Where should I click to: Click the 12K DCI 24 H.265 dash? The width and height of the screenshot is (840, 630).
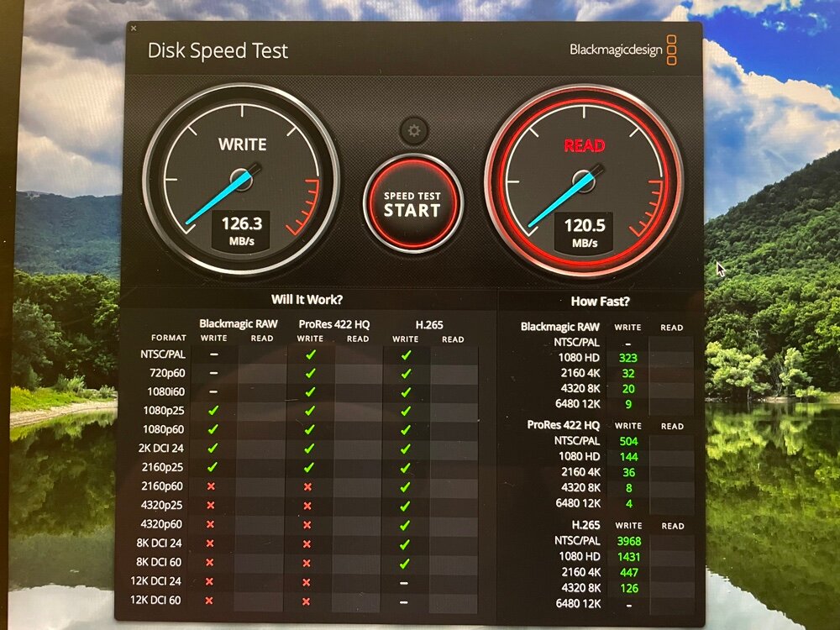[404, 583]
